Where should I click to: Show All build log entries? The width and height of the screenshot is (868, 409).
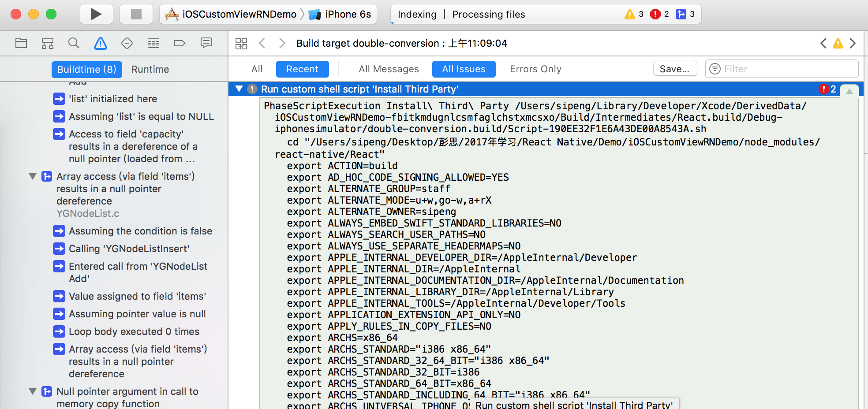tap(257, 69)
